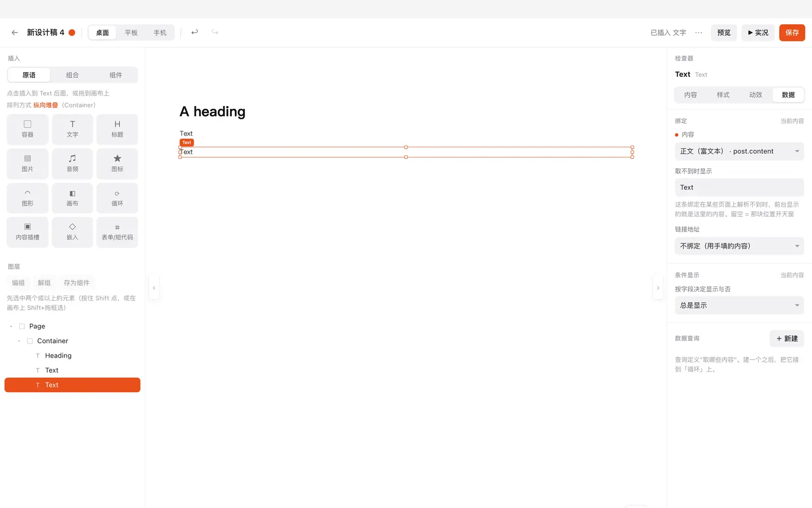The image size is (812, 508).
Task: Open the 正文 post.content binding dropdown
Action: click(x=739, y=151)
